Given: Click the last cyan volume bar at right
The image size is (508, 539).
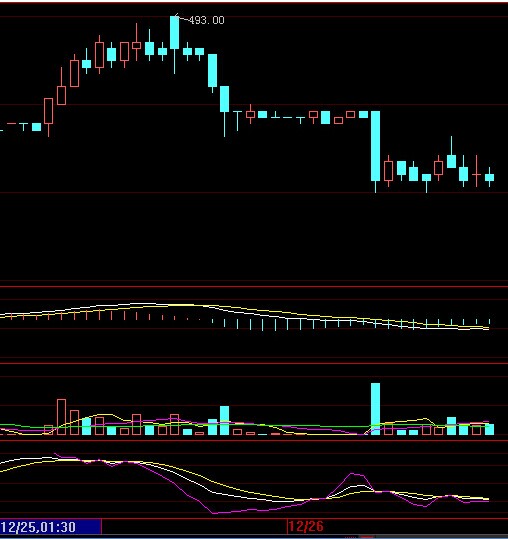Looking at the screenshot, I should coord(489,429).
